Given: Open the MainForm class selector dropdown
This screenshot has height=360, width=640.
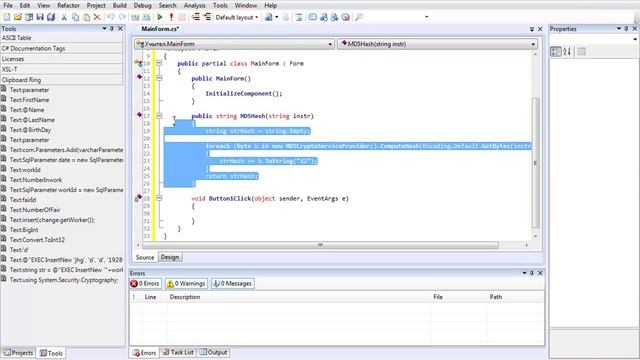Looking at the screenshot, I should 330,44.
